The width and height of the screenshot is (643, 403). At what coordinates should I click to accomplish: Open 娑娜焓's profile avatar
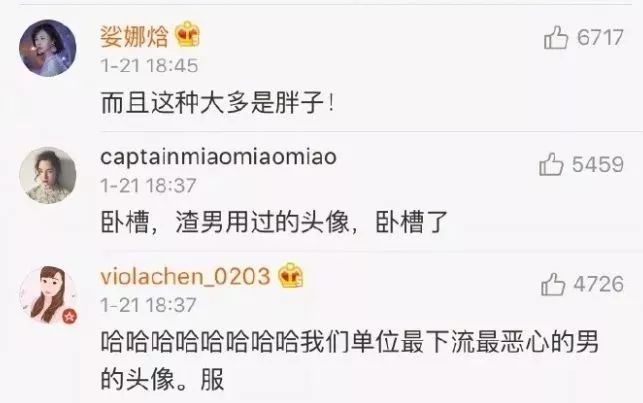tap(48, 48)
